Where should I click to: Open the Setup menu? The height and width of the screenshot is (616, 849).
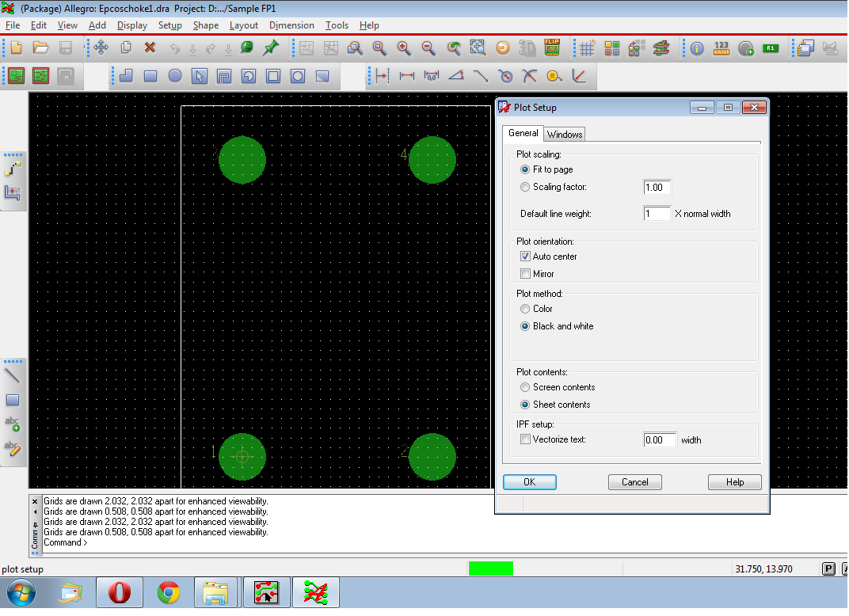point(170,25)
